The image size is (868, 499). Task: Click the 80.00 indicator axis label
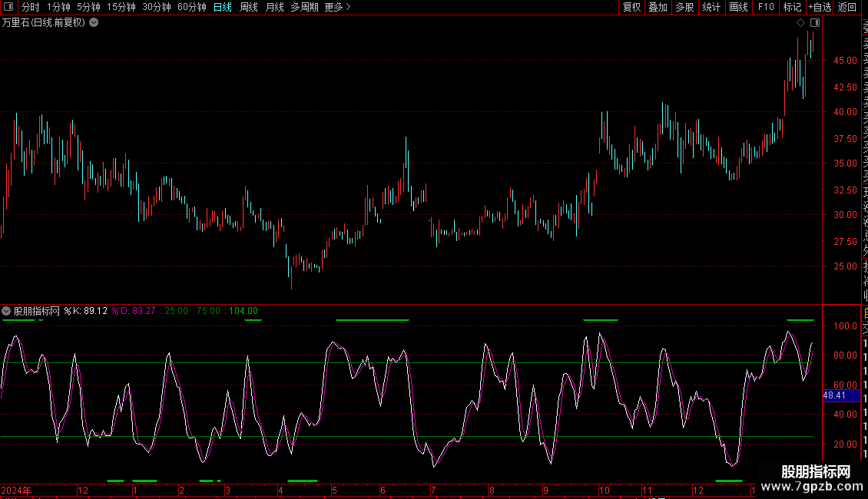(x=845, y=355)
